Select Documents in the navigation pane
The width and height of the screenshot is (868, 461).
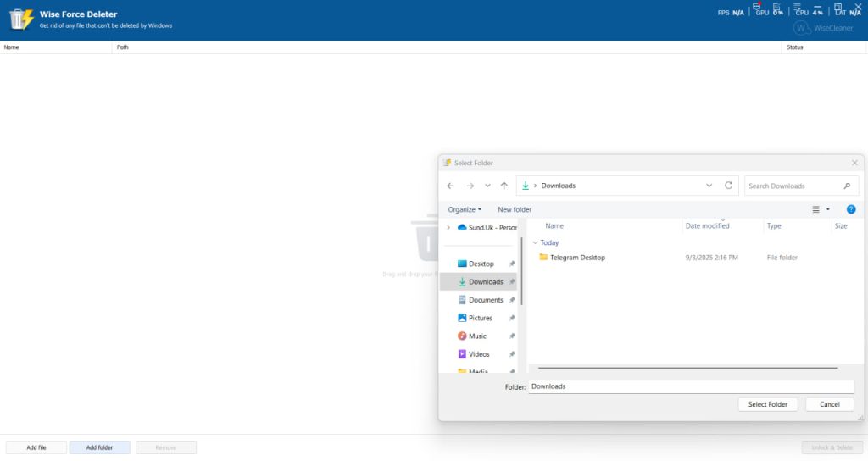(x=481, y=300)
